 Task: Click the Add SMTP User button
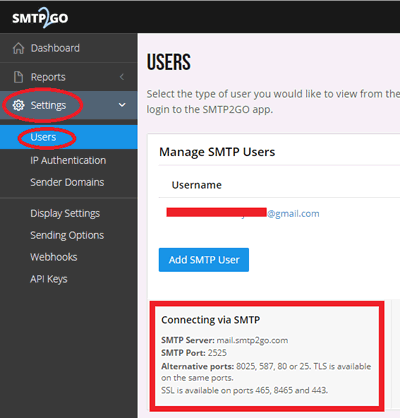coord(204,260)
